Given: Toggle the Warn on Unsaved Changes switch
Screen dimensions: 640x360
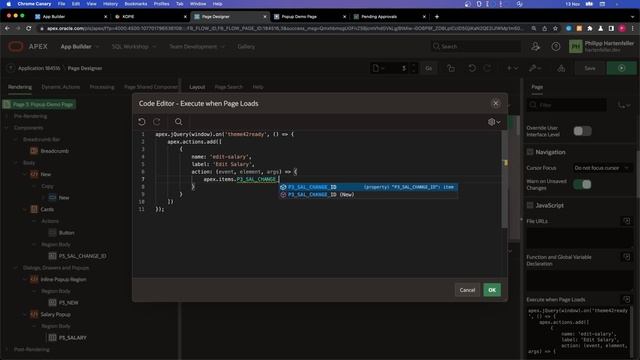Looking at the screenshot, I should (582, 184).
